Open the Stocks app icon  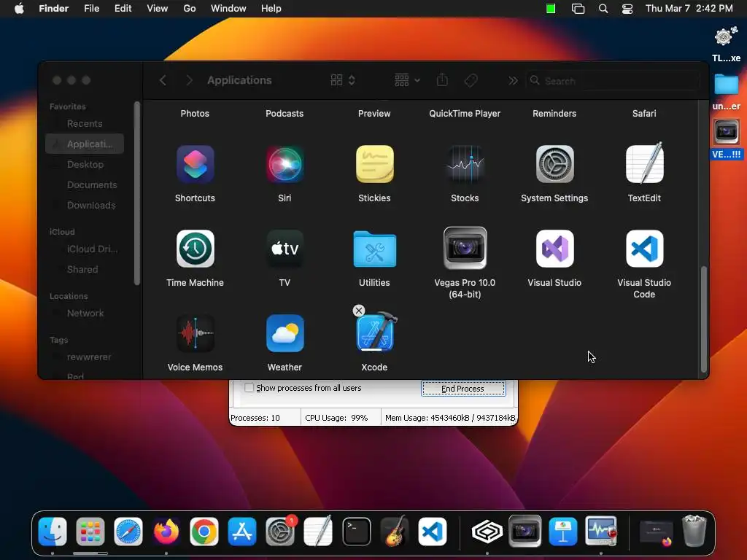click(465, 164)
